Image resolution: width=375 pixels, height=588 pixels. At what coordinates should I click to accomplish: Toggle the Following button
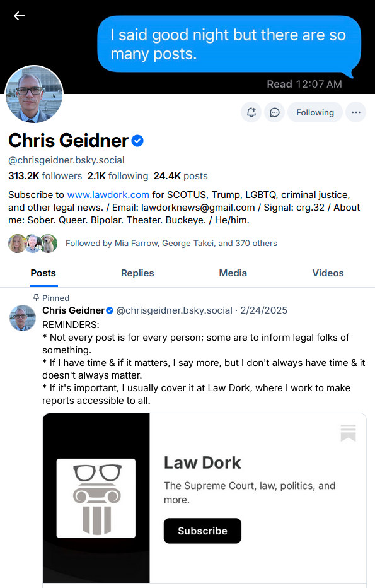click(x=315, y=112)
